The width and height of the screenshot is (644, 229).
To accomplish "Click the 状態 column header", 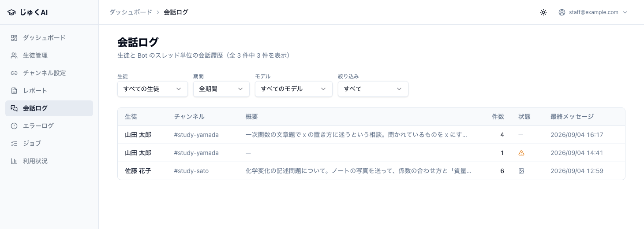I will pos(524,117).
